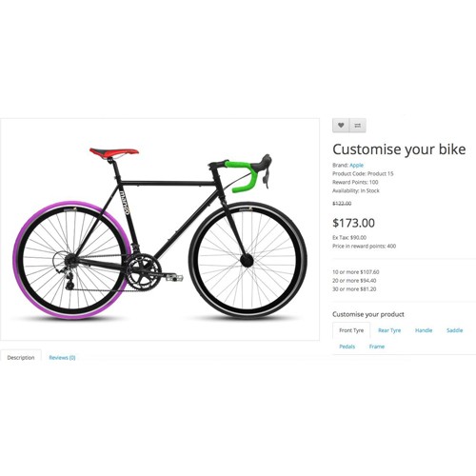Click the bike product image
Image resolution: width=476 pixels, height=476 pixels.
[160, 229]
